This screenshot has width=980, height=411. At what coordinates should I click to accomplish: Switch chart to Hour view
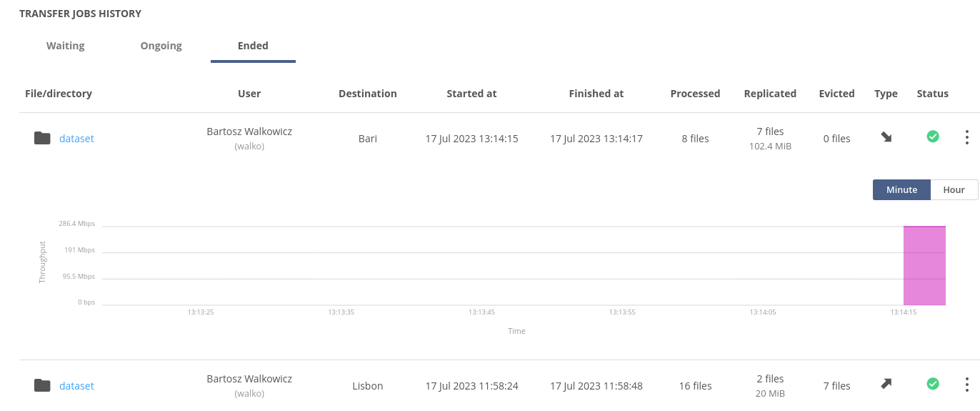[x=954, y=189]
